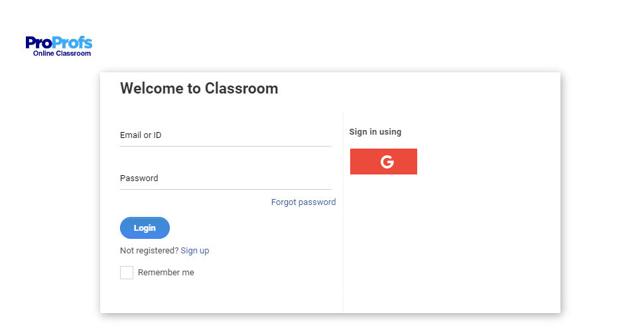Follow the Sign up link

click(195, 251)
